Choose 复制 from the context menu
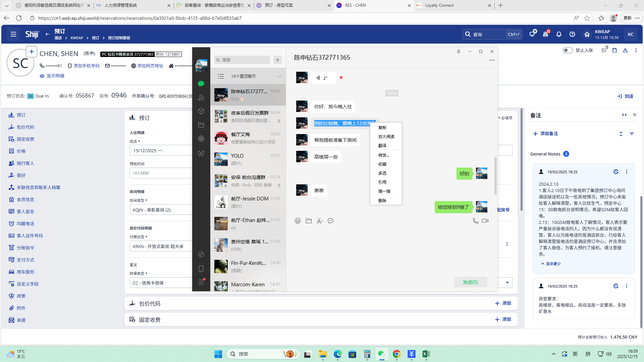644x362 pixels. pyautogui.click(x=382, y=128)
